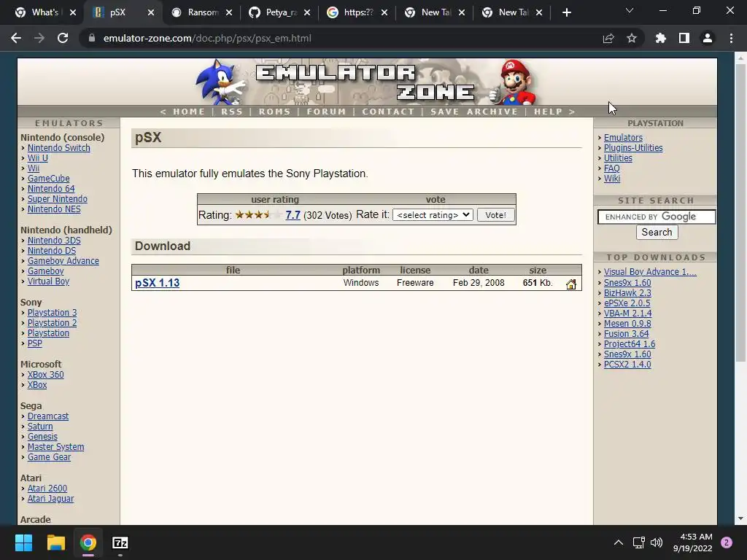Image resolution: width=747 pixels, height=560 pixels.
Task: Open the Dreamcast sidebar link
Action: pyautogui.click(x=48, y=416)
